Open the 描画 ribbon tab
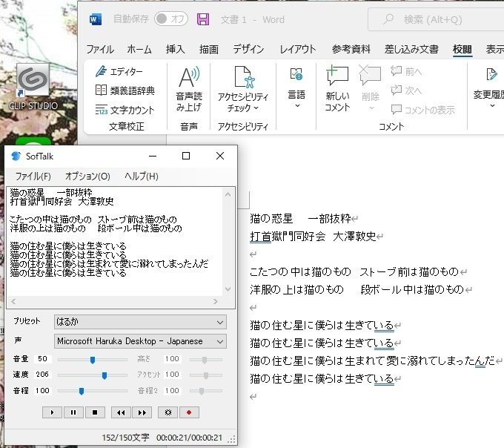Image resolution: width=504 pixels, height=448 pixels. (x=209, y=49)
